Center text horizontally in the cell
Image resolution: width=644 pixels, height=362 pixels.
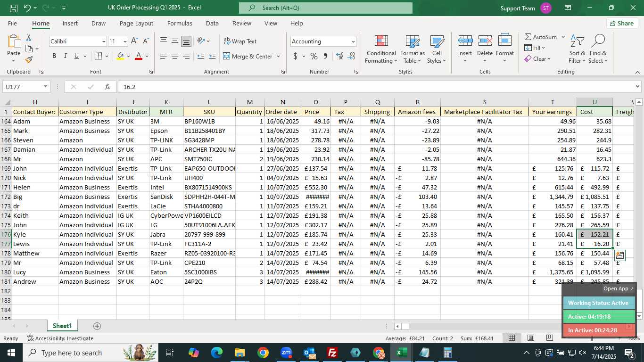coord(175,56)
